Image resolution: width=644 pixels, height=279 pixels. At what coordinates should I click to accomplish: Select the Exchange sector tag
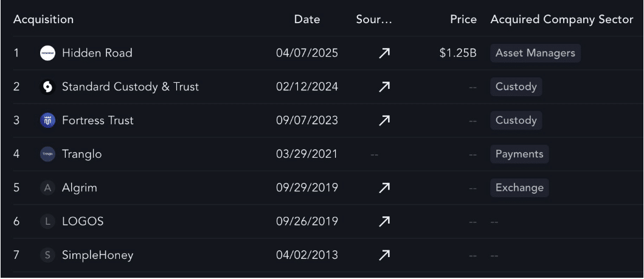pos(519,188)
